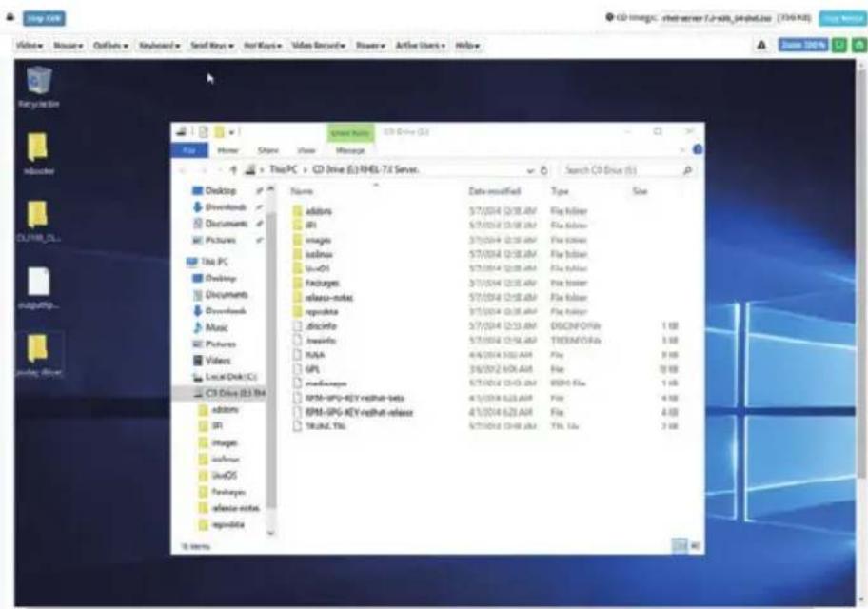This screenshot has width=868, height=609.
Task: Open the Video dropdown menu
Action: (x=30, y=46)
